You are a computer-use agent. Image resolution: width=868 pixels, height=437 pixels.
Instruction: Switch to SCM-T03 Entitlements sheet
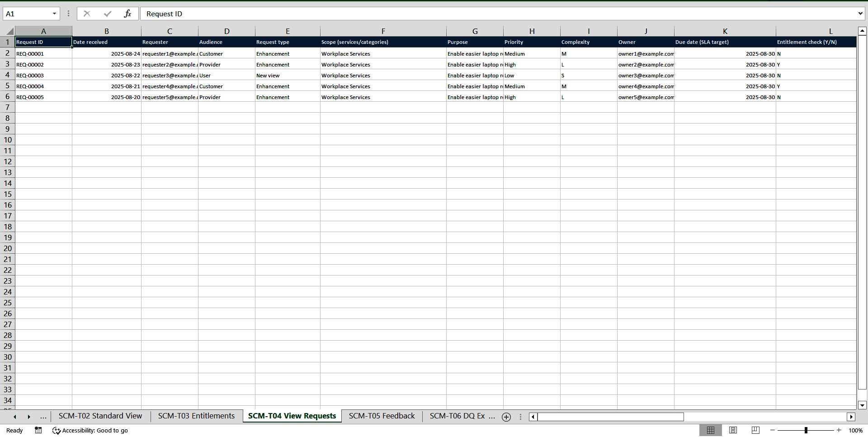(x=196, y=416)
